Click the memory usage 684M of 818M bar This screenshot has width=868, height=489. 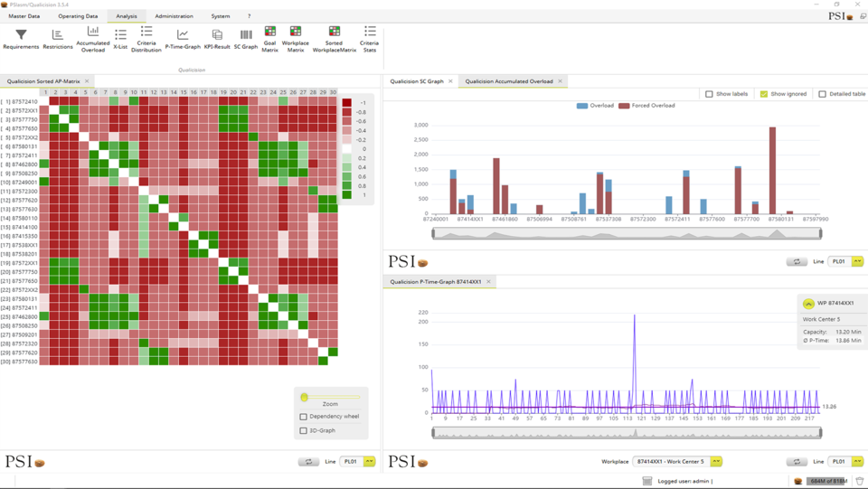coord(828,481)
